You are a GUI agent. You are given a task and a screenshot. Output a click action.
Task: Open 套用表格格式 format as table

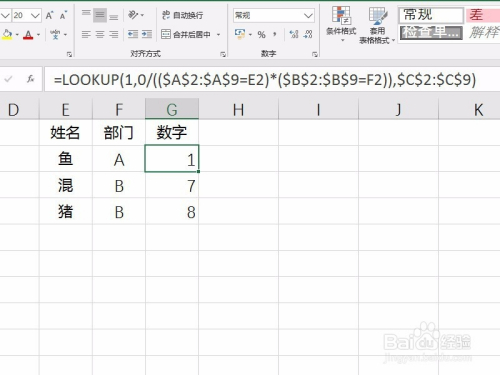point(377,25)
